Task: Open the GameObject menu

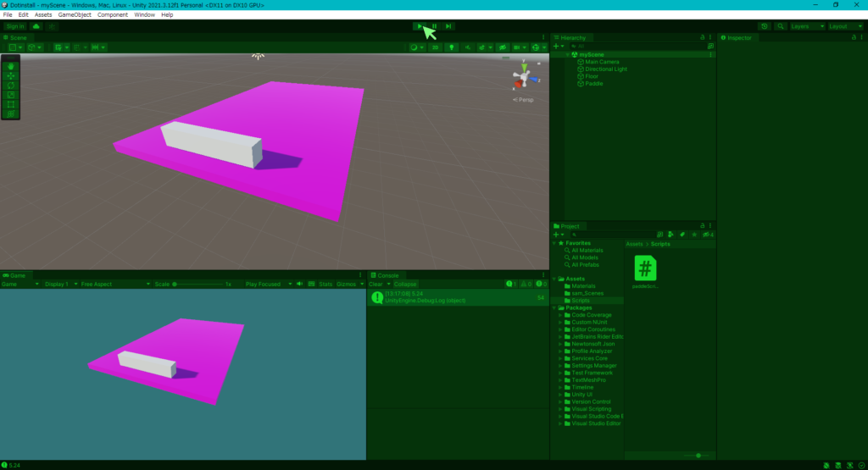Action: [74, 14]
